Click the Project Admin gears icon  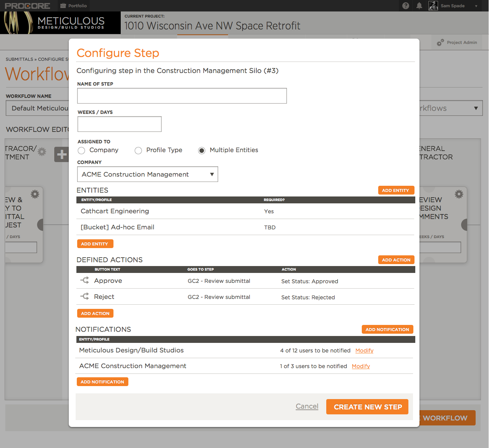point(440,42)
